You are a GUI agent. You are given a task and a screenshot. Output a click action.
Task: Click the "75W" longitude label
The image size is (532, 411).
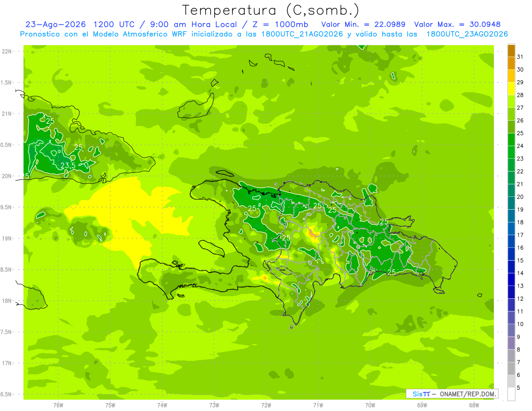pyautogui.click(x=110, y=405)
